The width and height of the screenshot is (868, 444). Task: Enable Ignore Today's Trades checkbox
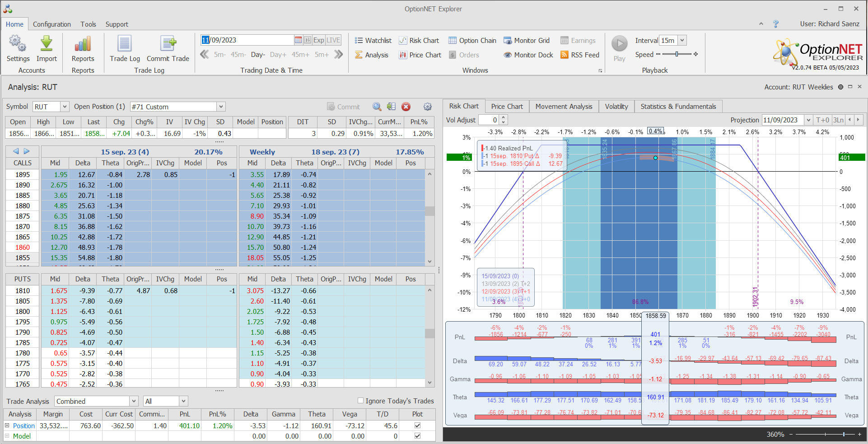click(360, 401)
